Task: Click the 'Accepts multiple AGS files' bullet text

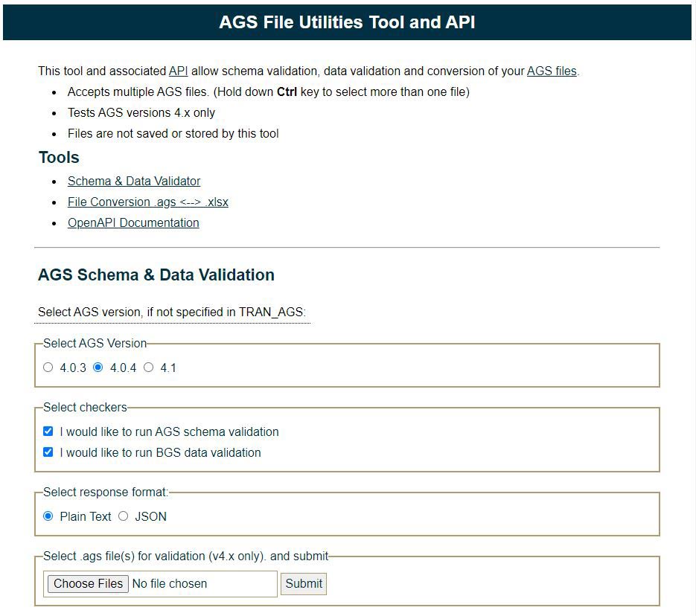Action: pyautogui.click(x=269, y=92)
